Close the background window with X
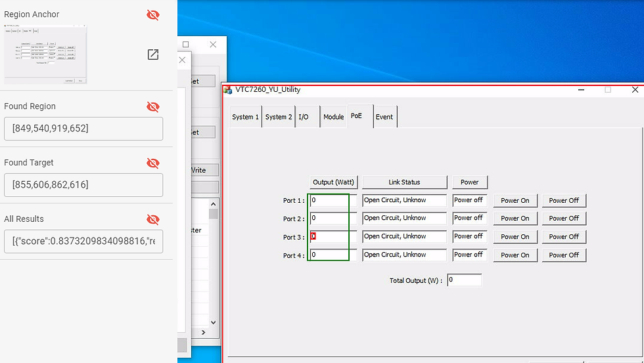The image size is (644, 363). [213, 44]
